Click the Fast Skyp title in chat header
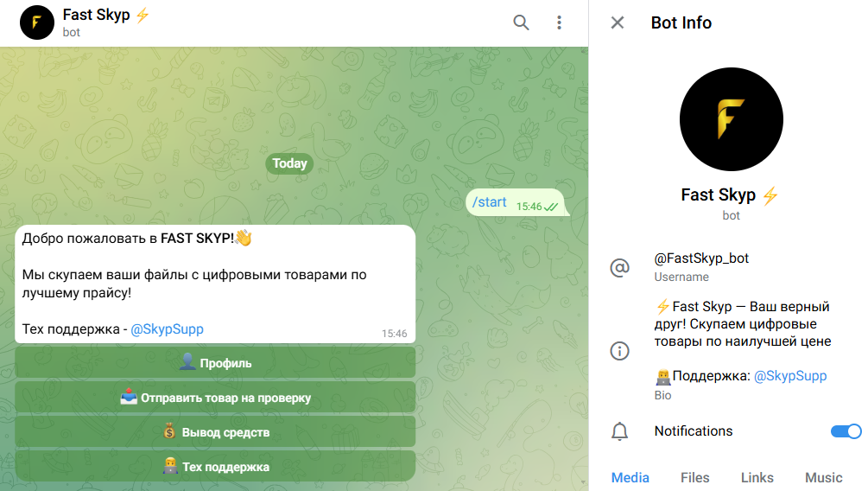 tap(97, 15)
